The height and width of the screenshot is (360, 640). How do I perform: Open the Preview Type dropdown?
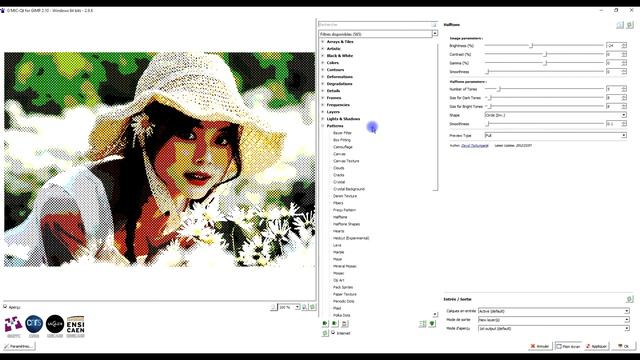[555, 135]
